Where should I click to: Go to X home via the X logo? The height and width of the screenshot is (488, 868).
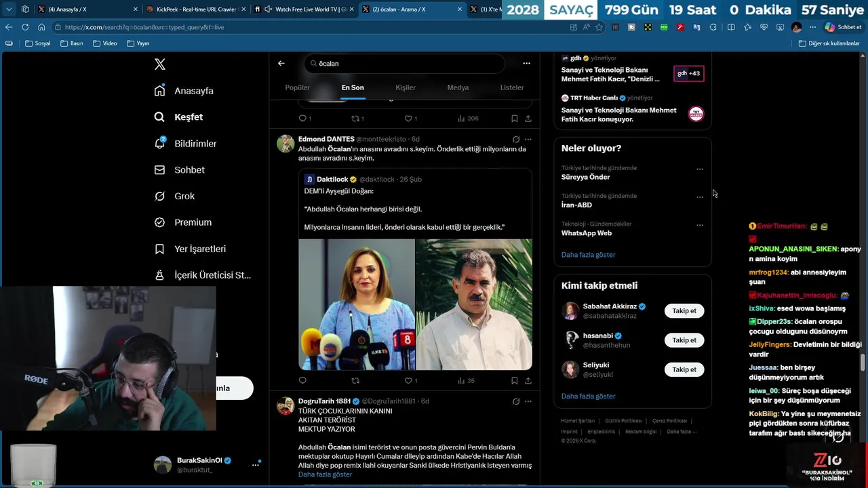coord(160,64)
